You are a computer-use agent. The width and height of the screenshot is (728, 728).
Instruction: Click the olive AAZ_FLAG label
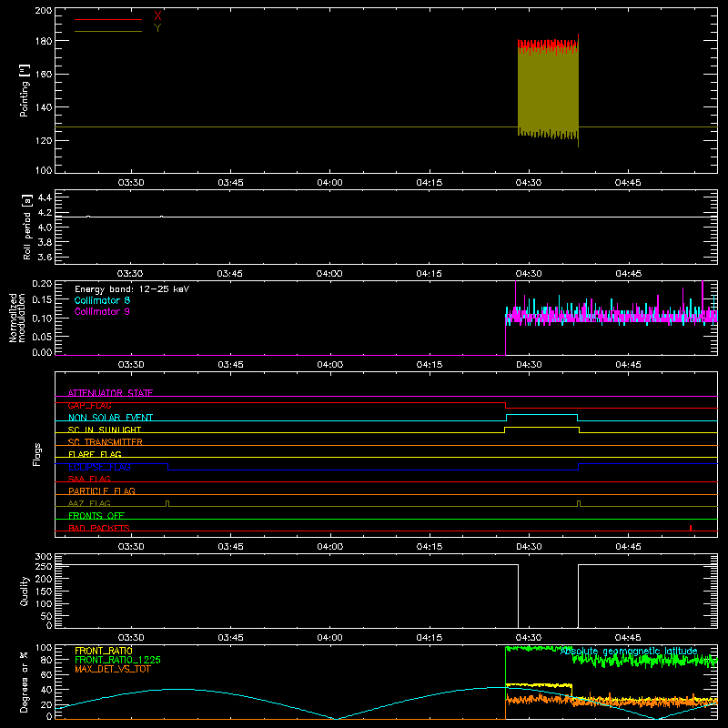tap(89, 503)
